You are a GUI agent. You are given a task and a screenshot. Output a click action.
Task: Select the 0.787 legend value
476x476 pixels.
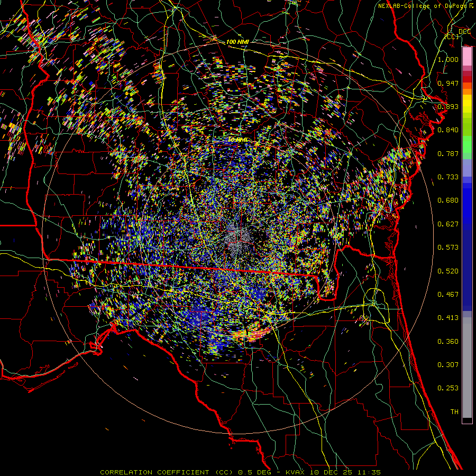(448, 153)
